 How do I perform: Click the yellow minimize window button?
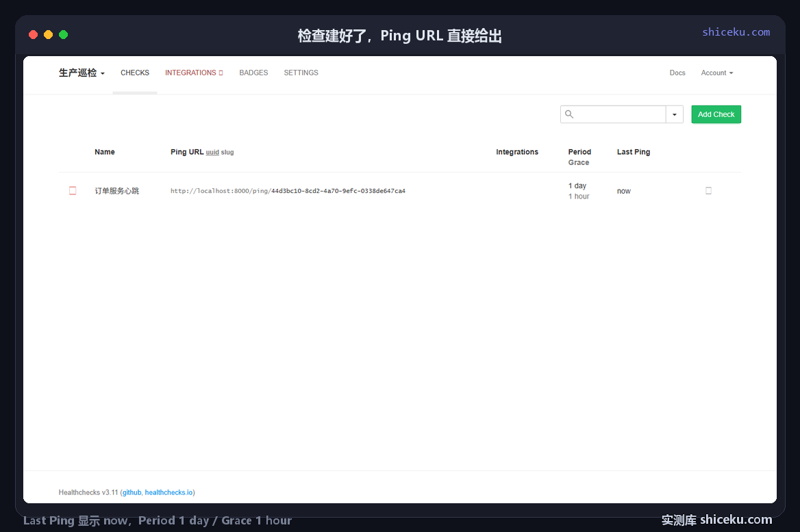click(49, 35)
